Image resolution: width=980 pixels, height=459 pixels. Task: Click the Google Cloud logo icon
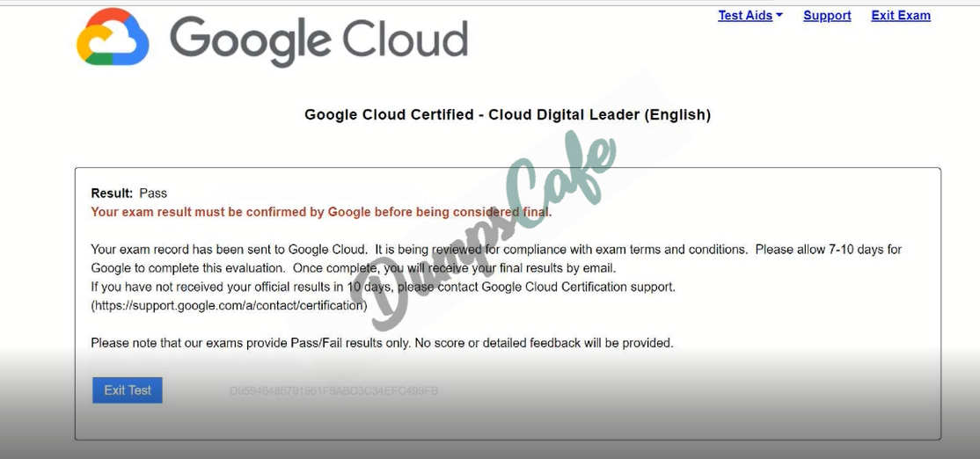click(113, 38)
